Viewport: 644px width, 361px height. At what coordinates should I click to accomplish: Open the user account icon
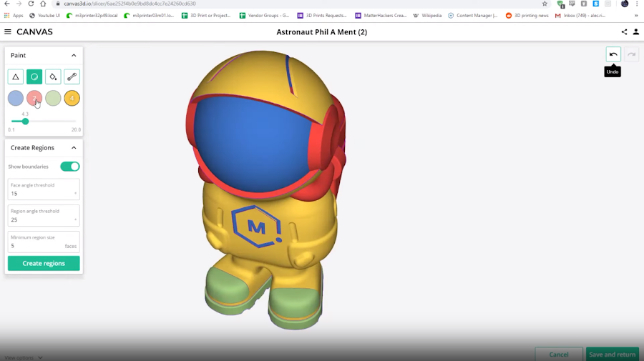[x=636, y=31]
